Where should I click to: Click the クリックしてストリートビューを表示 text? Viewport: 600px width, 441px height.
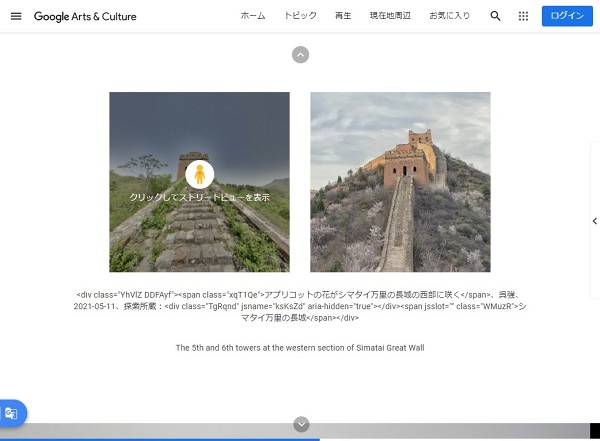(x=199, y=198)
